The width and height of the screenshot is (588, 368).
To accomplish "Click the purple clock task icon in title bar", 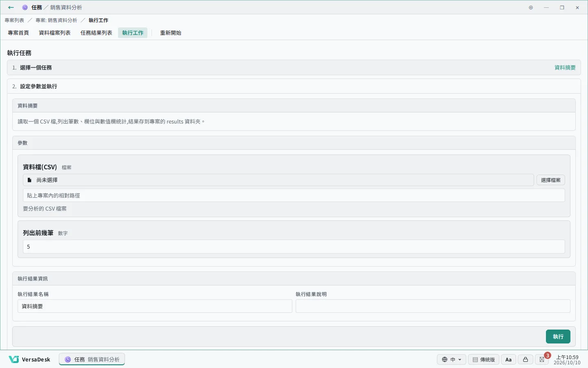I will [25, 7].
